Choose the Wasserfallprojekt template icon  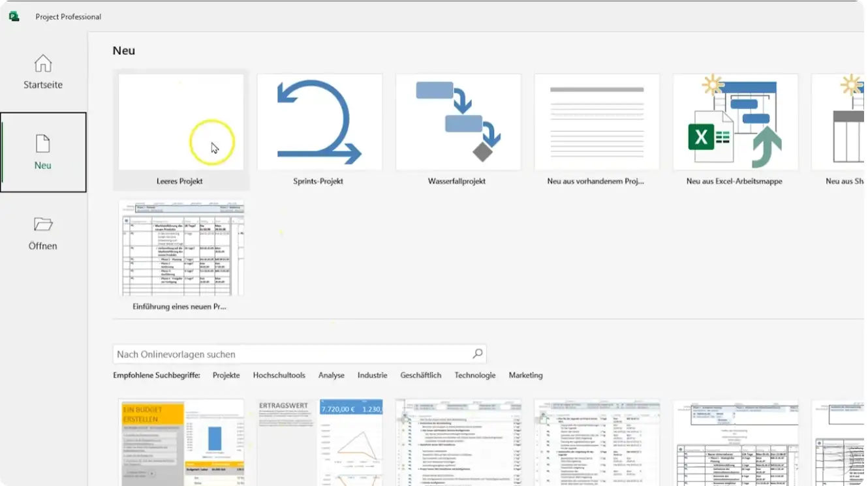coord(457,122)
